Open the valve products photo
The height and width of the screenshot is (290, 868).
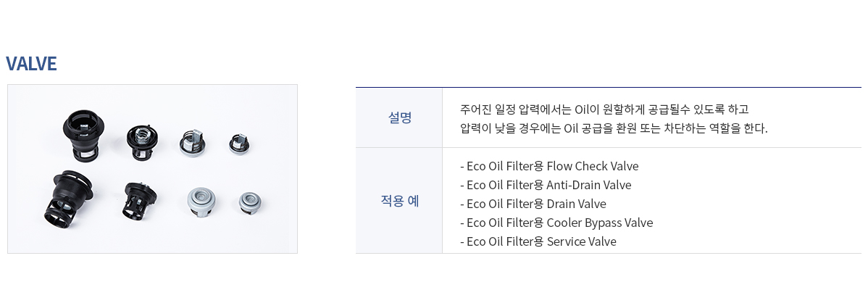(152, 169)
